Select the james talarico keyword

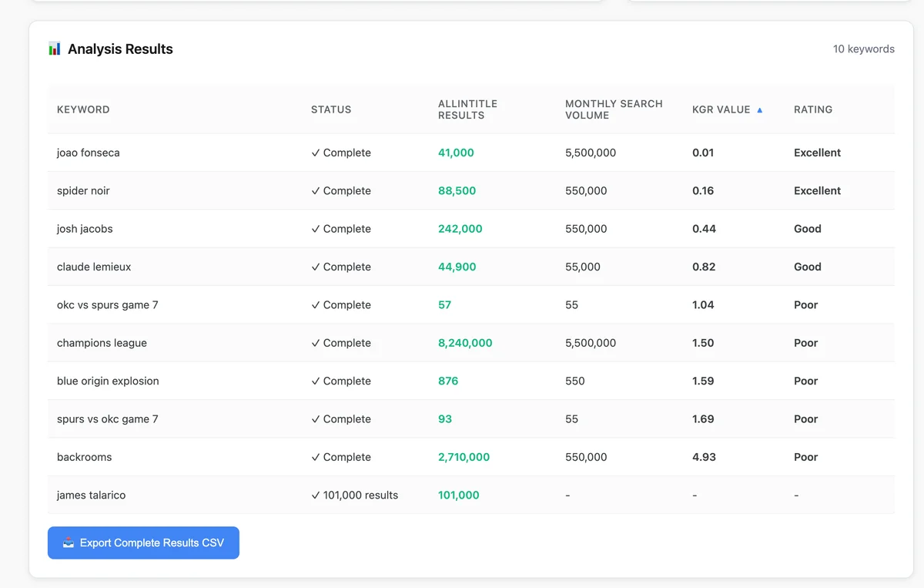point(91,496)
